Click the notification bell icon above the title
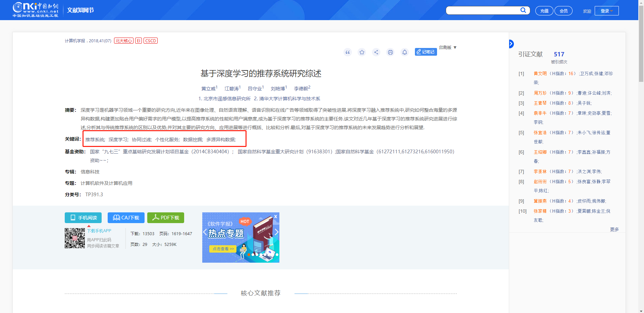Screen dimensions: 644x313 [x=405, y=52]
